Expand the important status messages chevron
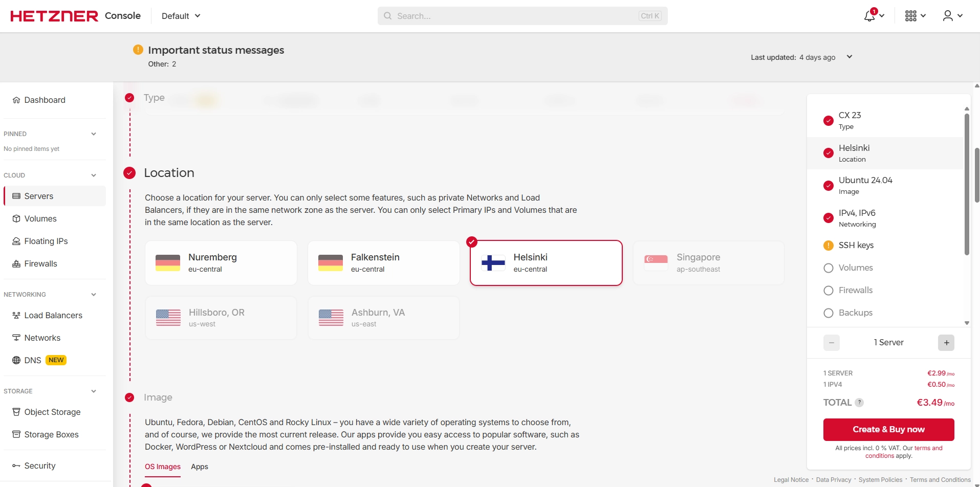This screenshot has height=487, width=980. pyautogui.click(x=850, y=57)
